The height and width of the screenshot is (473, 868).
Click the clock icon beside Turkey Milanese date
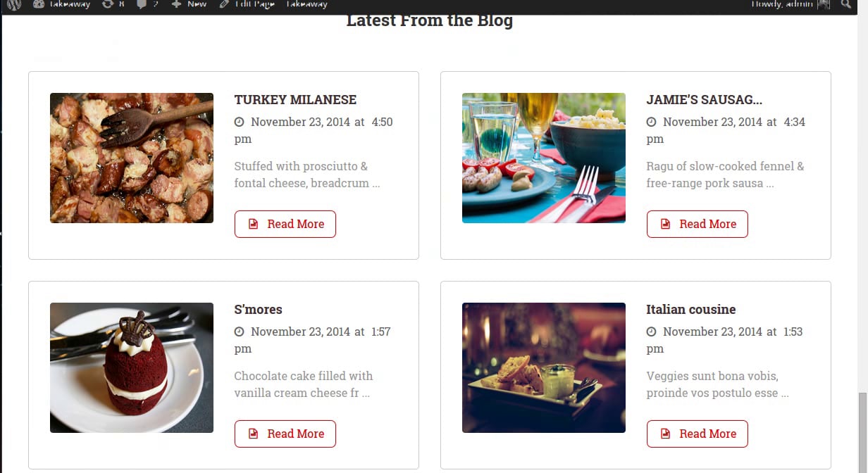(x=239, y=122)
